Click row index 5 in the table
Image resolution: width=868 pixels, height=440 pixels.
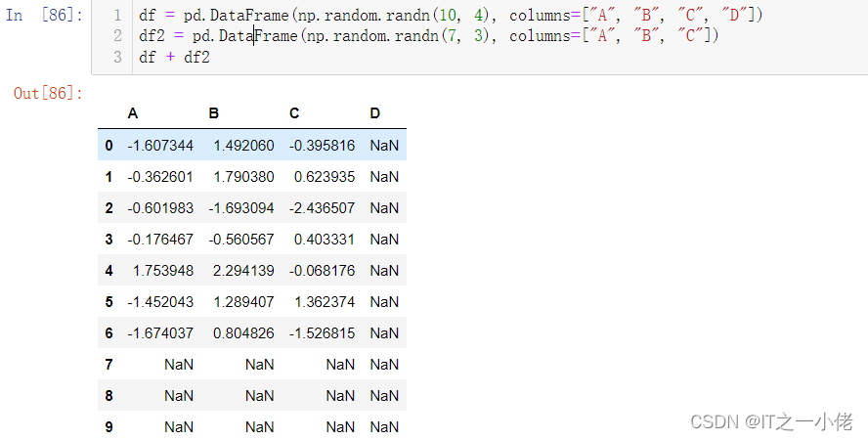point(108,301)
